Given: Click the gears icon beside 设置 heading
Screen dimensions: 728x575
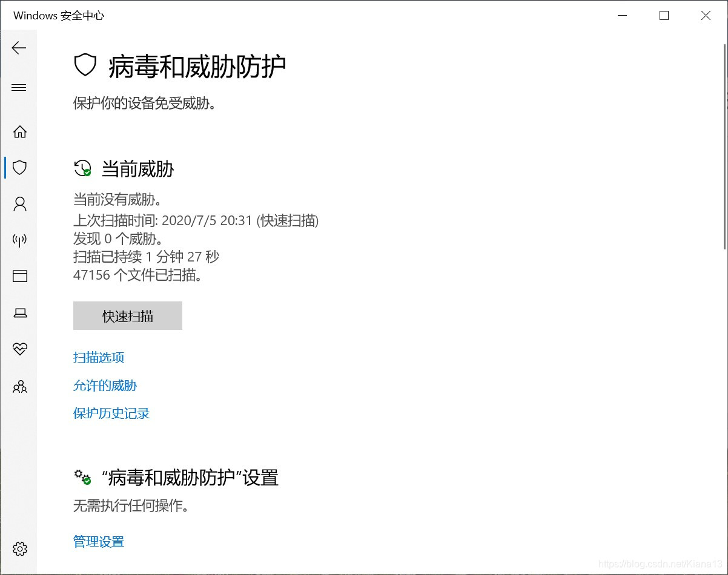Looking at the screenshot, I should click(82, 477).
